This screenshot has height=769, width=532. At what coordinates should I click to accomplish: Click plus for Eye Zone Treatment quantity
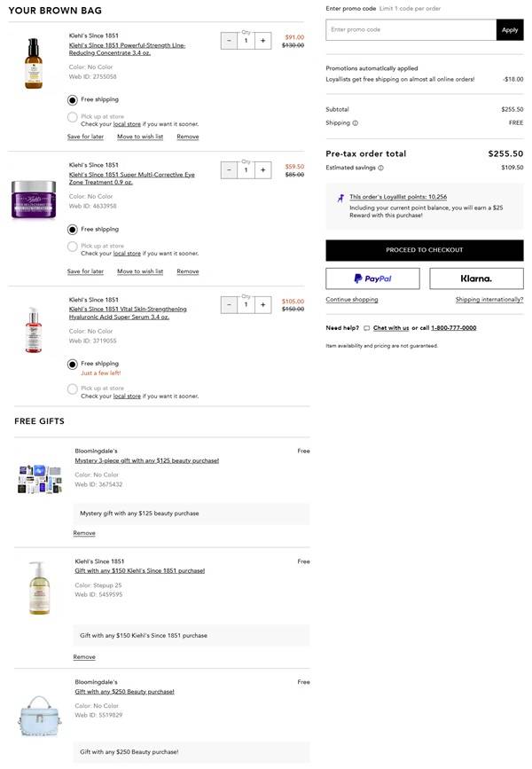tap(262, 169)
